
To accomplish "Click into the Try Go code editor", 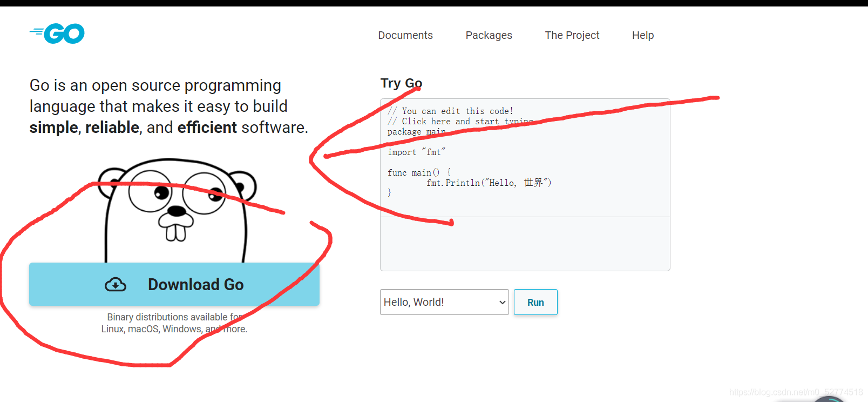I will [525, 158].
